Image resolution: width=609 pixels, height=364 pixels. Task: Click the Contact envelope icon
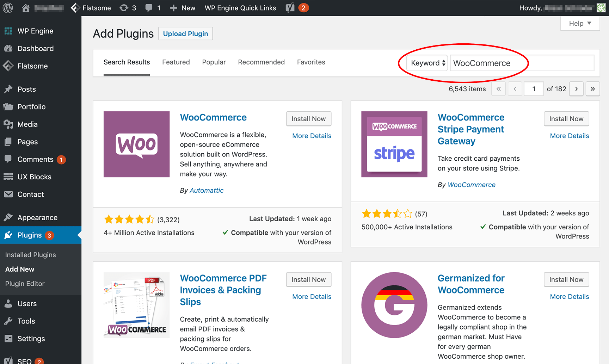pos(8,194)
